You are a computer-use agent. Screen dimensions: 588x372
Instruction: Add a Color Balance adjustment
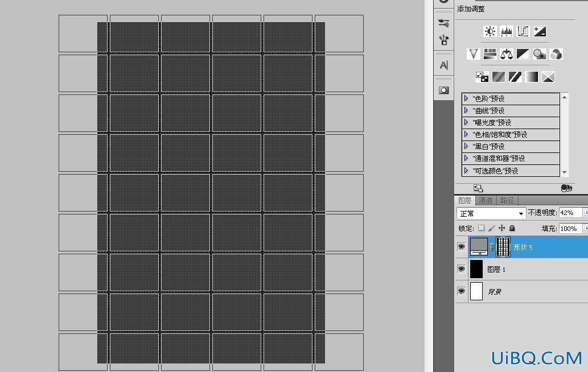point(506,54)
